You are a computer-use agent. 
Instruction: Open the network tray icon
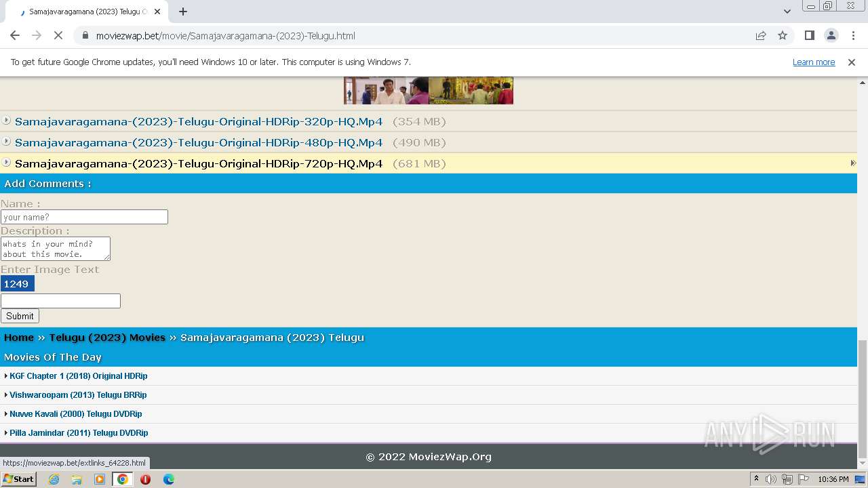point(787,479)
